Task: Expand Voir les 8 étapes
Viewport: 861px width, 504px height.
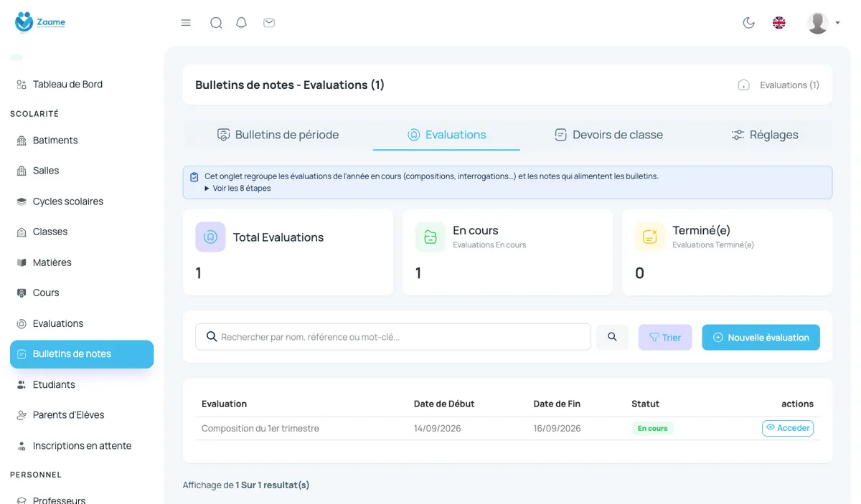Action: click(237, 189)
